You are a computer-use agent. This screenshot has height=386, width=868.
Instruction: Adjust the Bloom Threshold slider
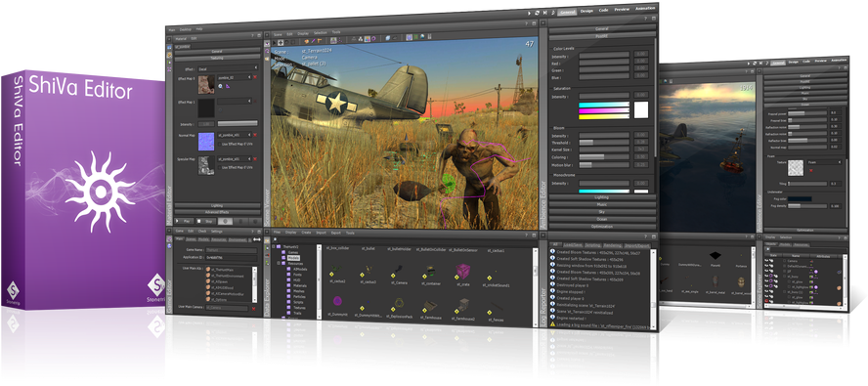point(604,143)
